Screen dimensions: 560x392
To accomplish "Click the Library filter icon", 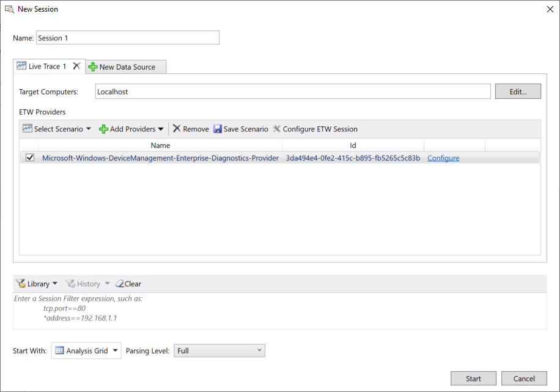I will [20, 284].
